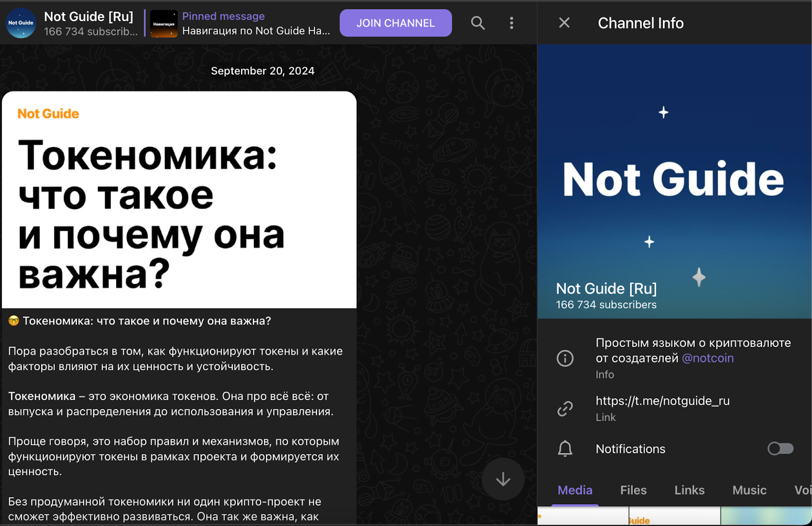The width and height of the screenshot is (812, 526).
Task: Click the Not Guide channel avatar
Action: click(x=20, y=23)
